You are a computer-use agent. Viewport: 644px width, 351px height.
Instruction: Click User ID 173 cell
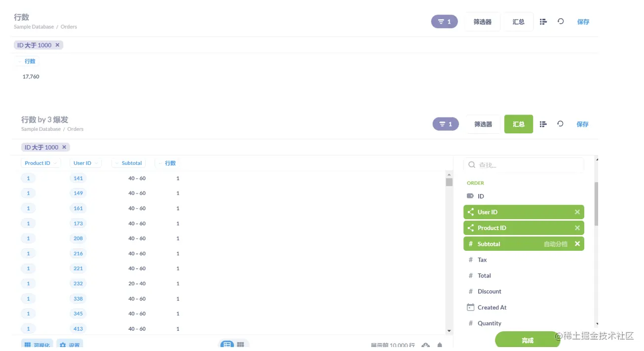pos(78,223)
